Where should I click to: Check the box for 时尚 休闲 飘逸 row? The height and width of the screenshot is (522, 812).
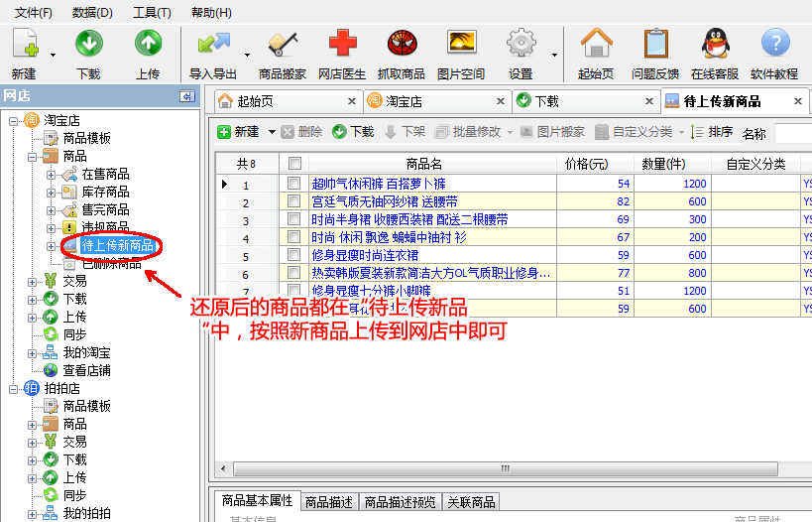tap(293, 236)
